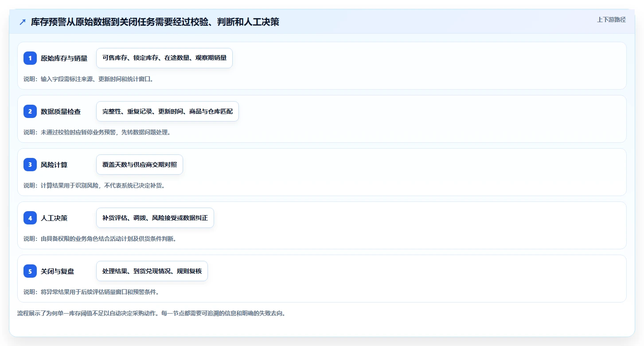The height and width of the screenshot is (346, 644).
Task: Click step title 数据质量检查
Action: pos(61,111)
